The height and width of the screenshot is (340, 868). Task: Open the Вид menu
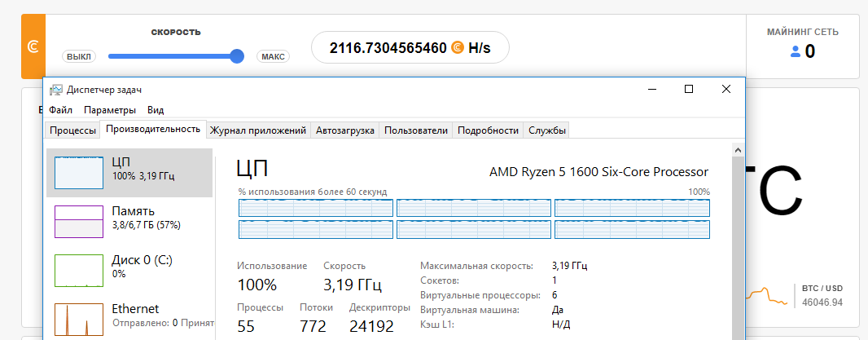pos(156,110)
